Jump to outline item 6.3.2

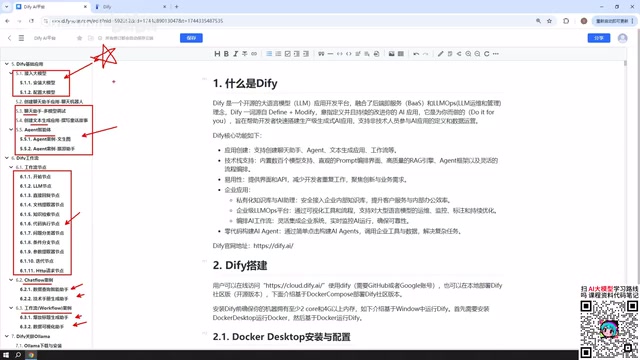point(42,327)
